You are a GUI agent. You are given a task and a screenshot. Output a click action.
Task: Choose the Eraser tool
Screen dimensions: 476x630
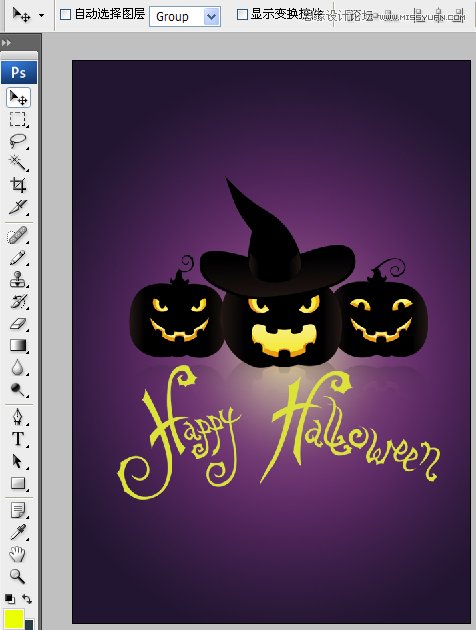tap(18, 323)
